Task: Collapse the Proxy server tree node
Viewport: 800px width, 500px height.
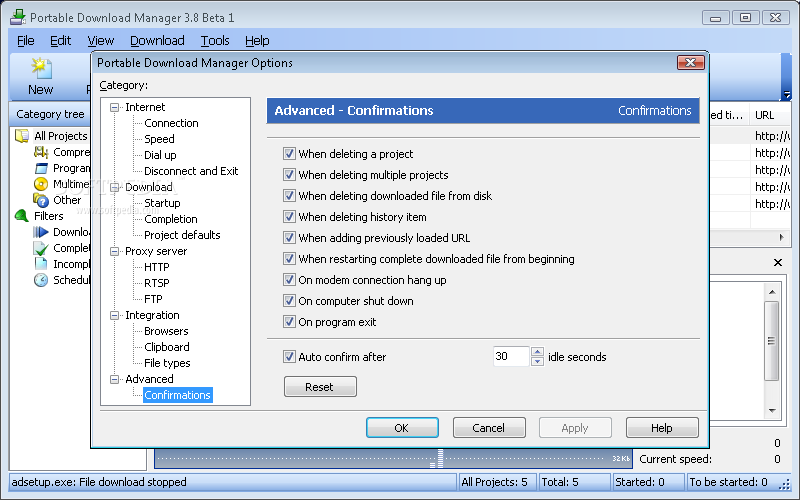Action: click(115, 251)
